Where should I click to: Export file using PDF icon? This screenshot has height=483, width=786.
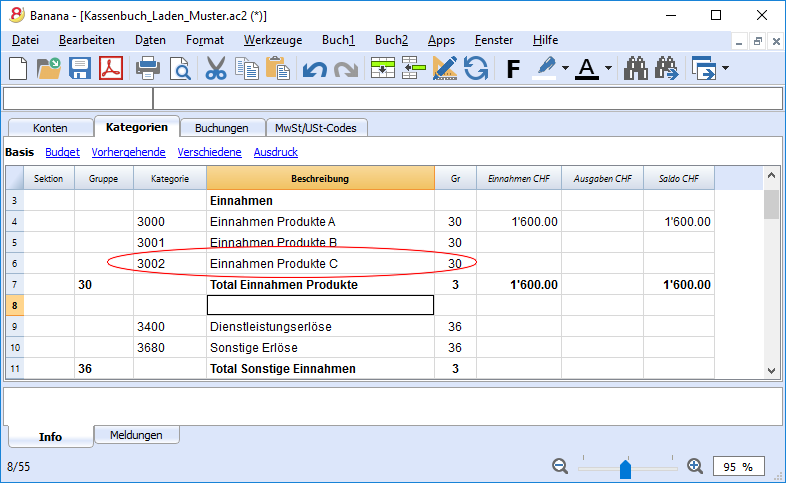111,68
